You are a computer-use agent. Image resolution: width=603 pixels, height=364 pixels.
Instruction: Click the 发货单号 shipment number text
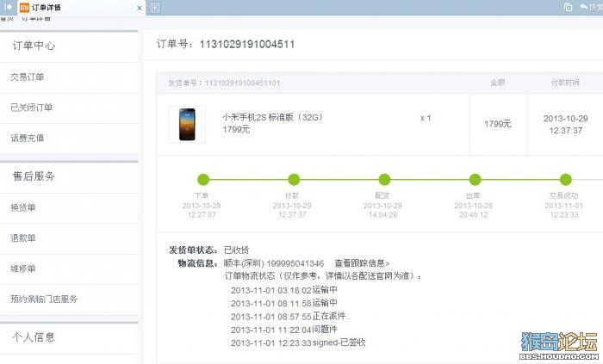click(x=224, y=83)
